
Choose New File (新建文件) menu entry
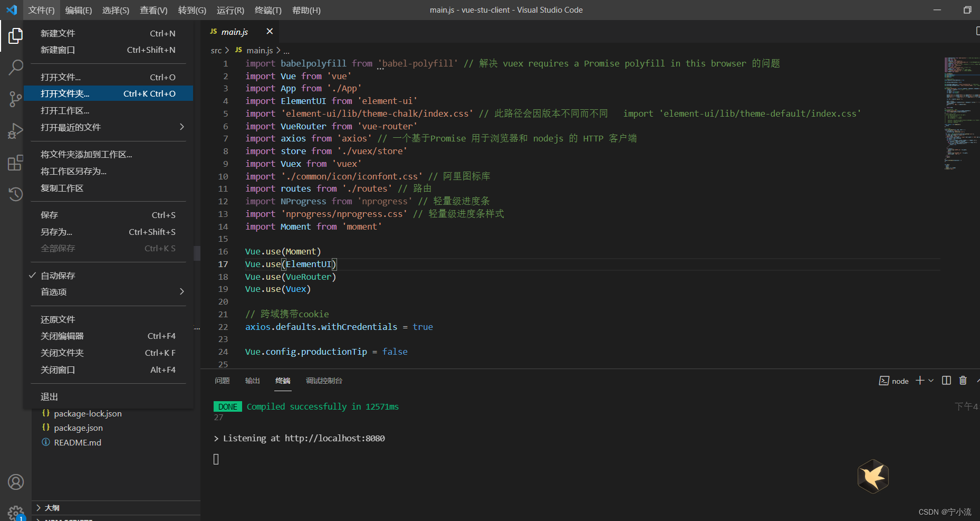(108, 33)
